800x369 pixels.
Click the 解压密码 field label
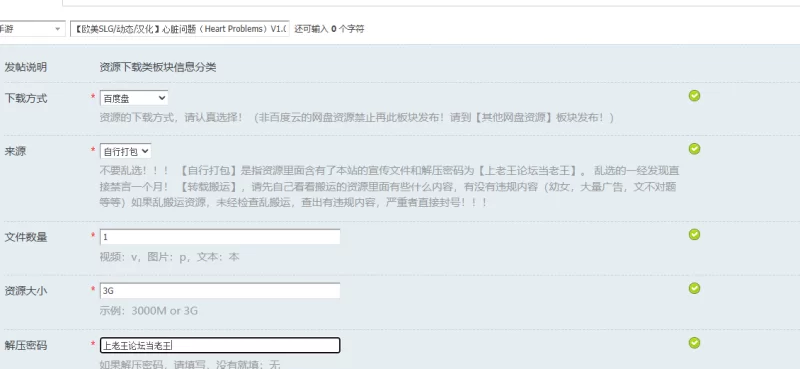point(26,346)
